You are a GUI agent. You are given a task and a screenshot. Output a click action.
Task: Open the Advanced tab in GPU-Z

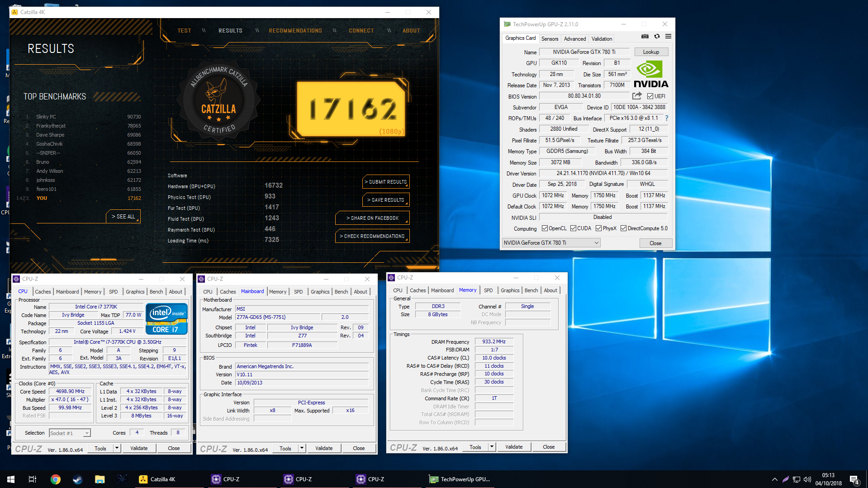(x=574, y=39)
